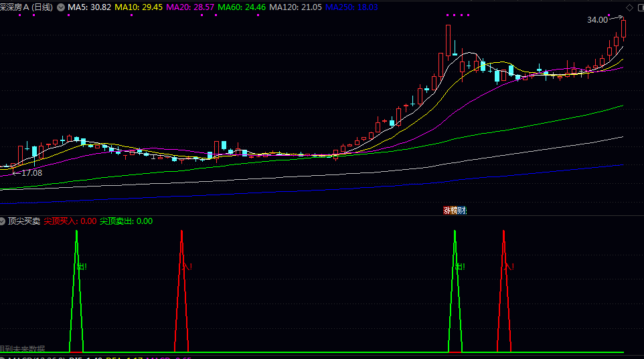Click the MA120: 21.05 label
This screenshot has height=359, width=644.
click(295, 7)
